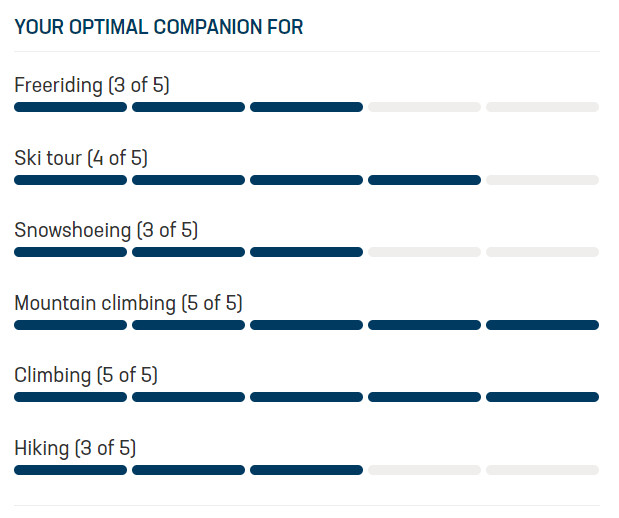
Task: Select the Hiking (3 of 5) label
Action: [x=75, y=448]
